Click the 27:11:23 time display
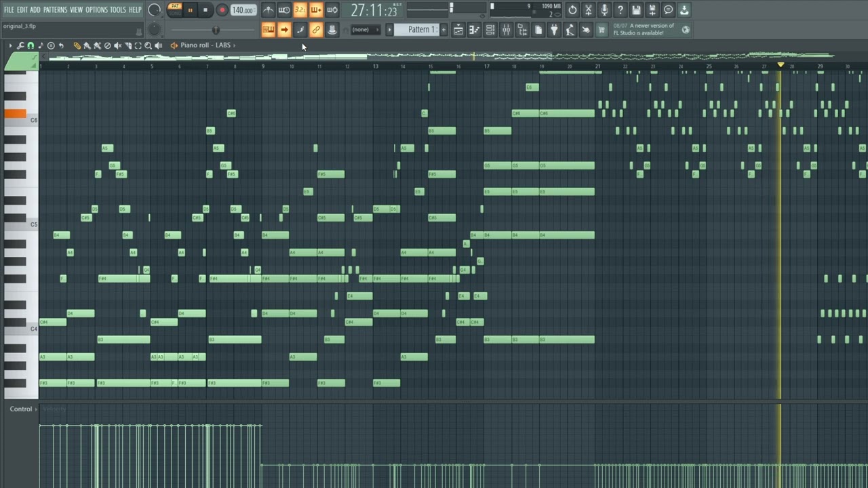The image size is (868, 488). pyautogui.click(x=374, y=10)
